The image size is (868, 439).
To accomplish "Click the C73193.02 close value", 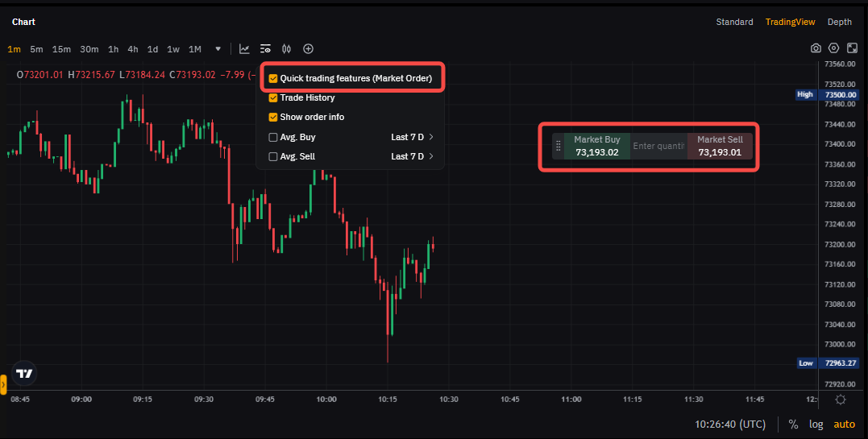I will point(192,75).
